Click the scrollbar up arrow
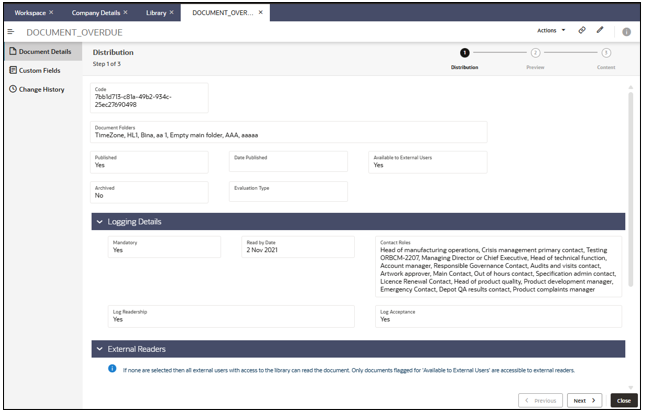 [x=631, y=87]
